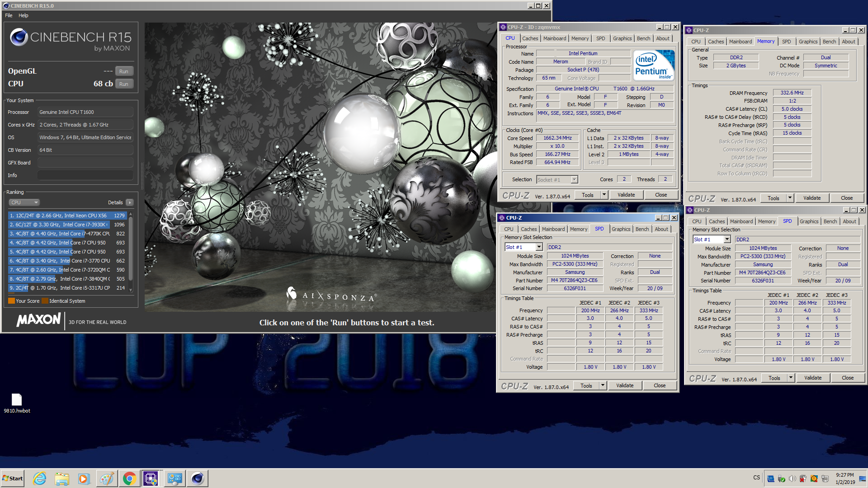Click the CPU-Z icon in zqmvmx title bar

(x=503, y=27)
